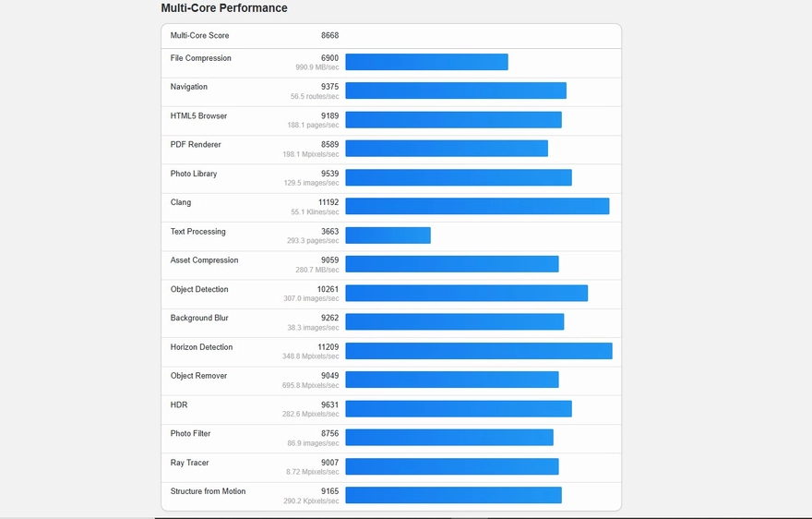Click the Navigation score bar
This screenshot has height=519, width=812.
(456, 91)
